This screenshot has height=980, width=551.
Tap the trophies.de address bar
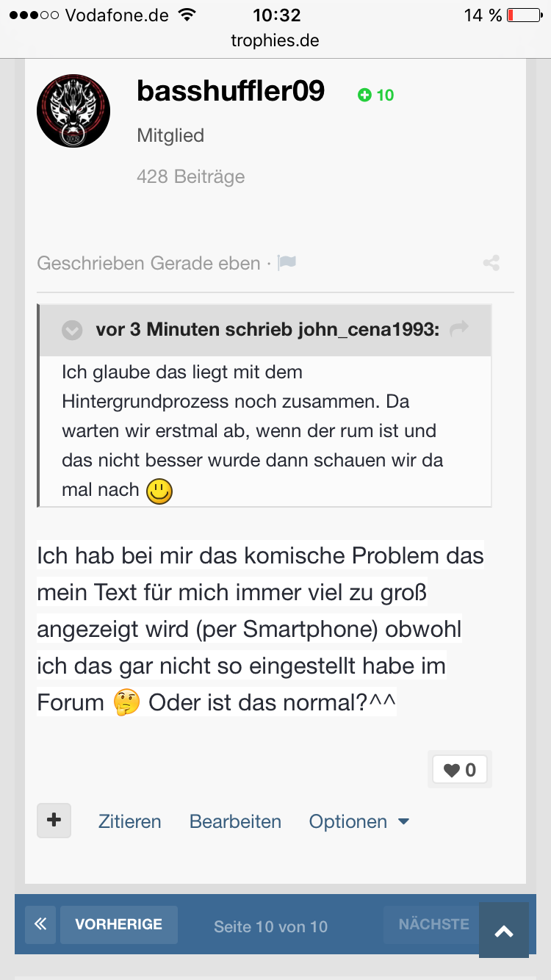pyautogui.click(x=275, y=40)
